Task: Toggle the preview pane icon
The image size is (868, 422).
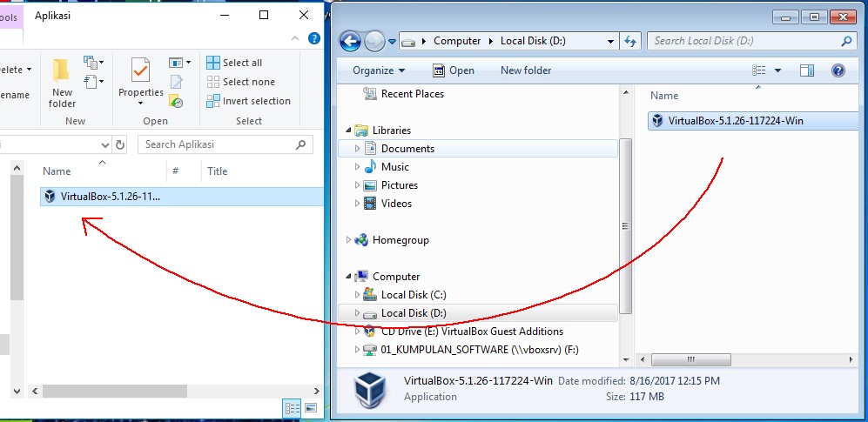Action: 807,70
